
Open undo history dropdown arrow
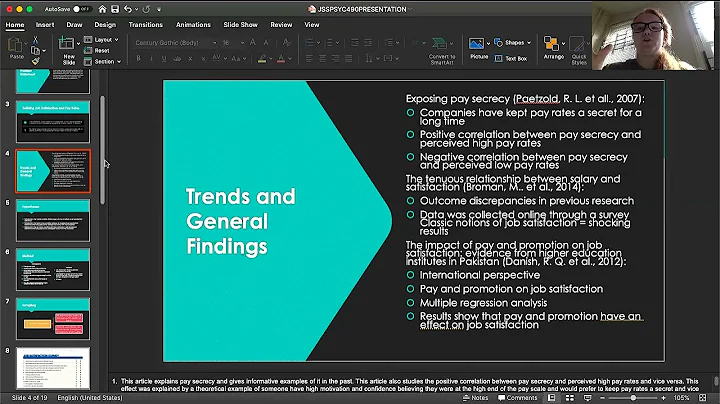(136, 9)
